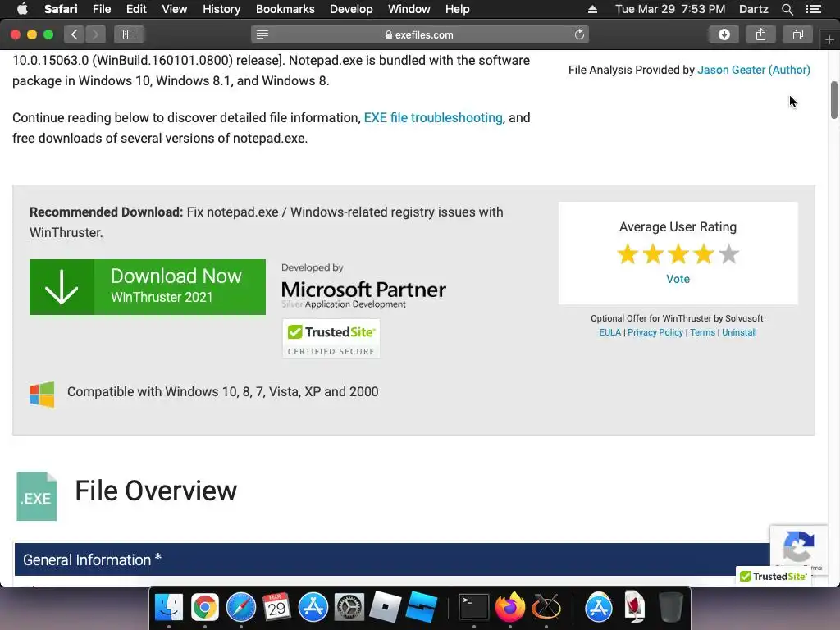This screenshot has height=630, width=840.
Task: Open Jason Geater (Author) link
Action: (x=753, y=70)
